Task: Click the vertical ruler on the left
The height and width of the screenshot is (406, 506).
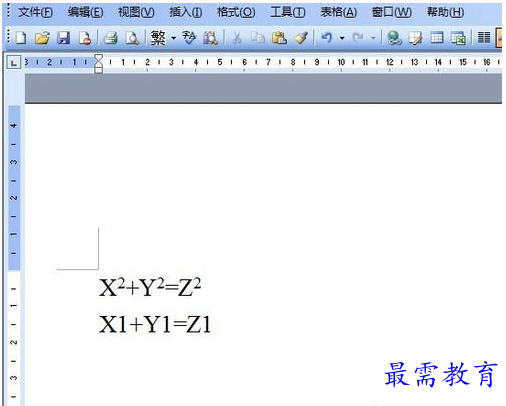Action: click(14, 255)
